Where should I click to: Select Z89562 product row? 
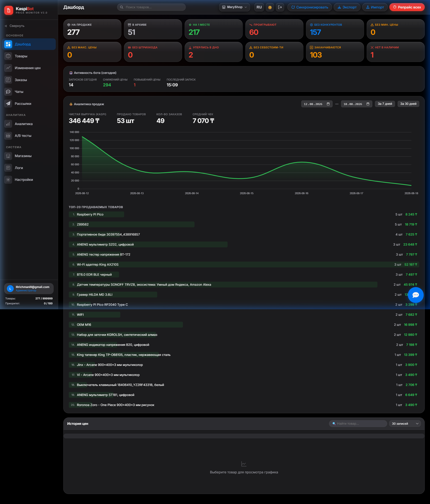pyautogui.click(x=244, y=224)
